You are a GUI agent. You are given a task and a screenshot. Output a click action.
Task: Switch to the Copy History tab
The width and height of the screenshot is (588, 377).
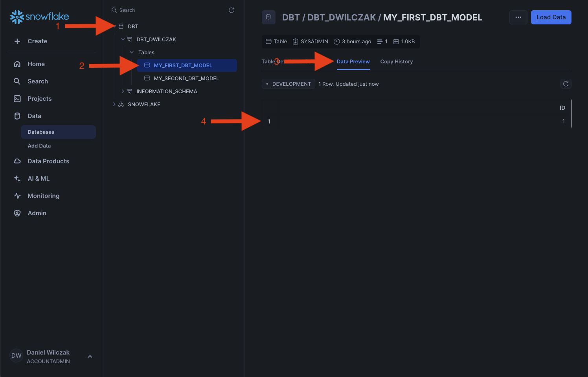point(397,62)
